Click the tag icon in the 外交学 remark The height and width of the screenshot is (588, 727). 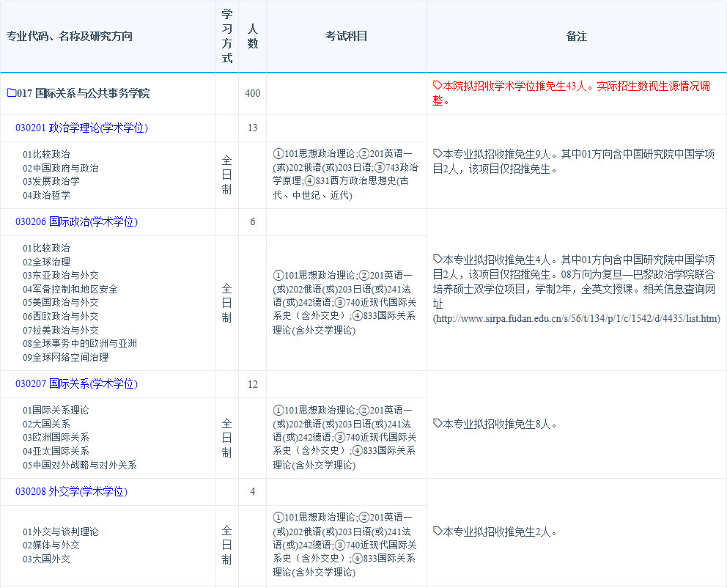coord(438,532)
